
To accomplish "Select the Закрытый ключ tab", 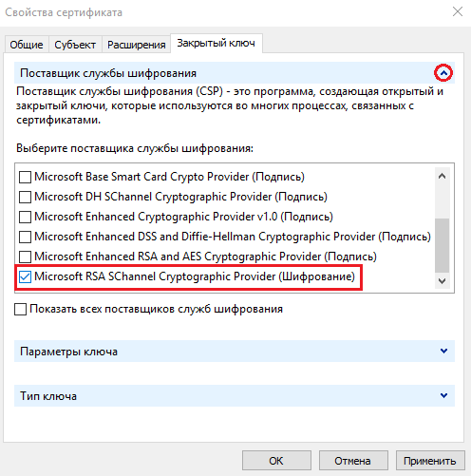I will (217, 43).
